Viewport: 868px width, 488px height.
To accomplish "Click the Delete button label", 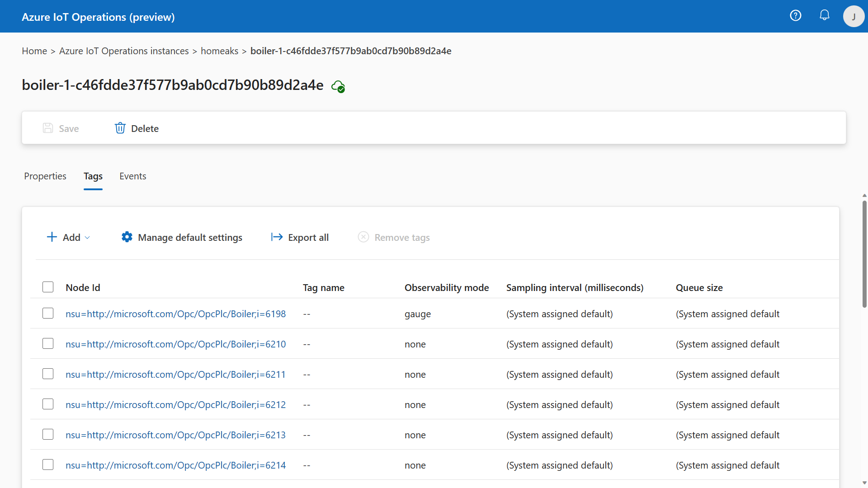I will [145, 129].
